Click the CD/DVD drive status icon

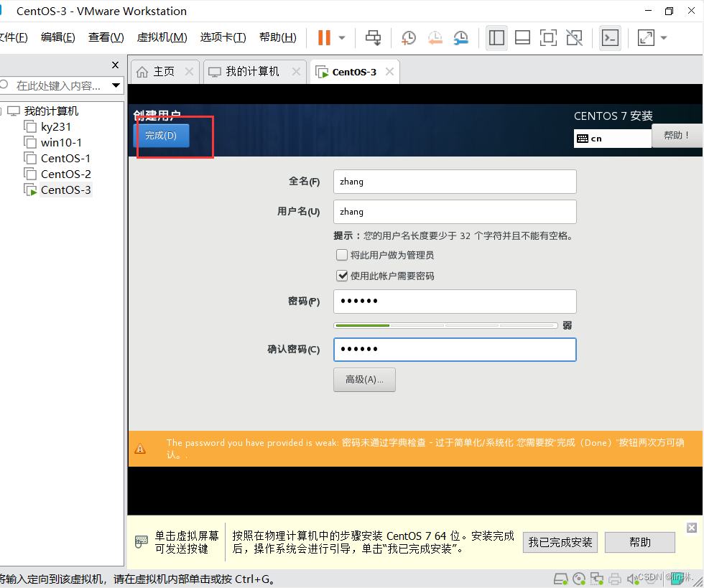tap(579, 579)
